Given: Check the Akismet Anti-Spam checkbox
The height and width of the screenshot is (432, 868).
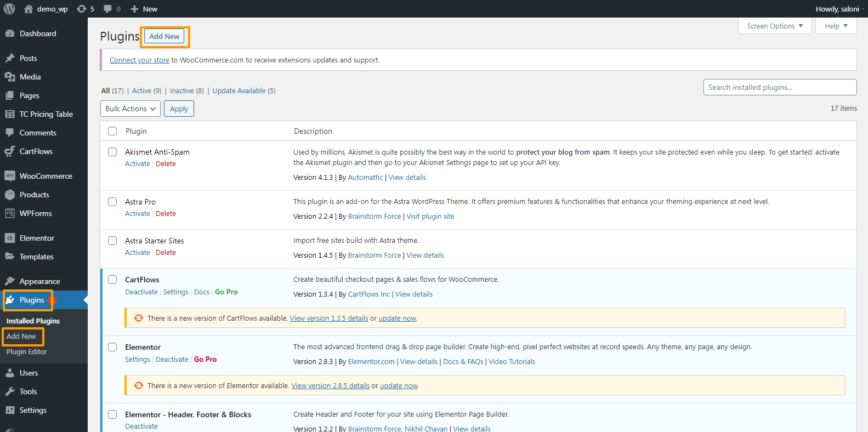Looking at the screenshot, I should [x=112, y=152].
